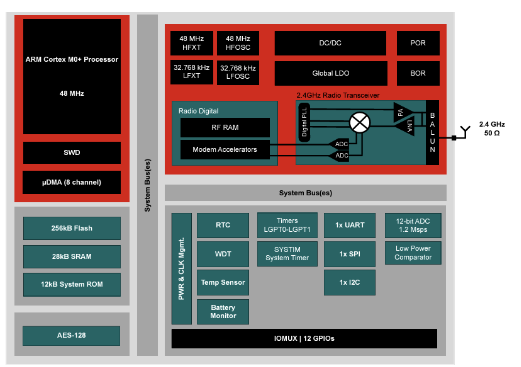Click the Timers LGPT0-LGPT1 block
521x367 pixels.
click(287, 225)
